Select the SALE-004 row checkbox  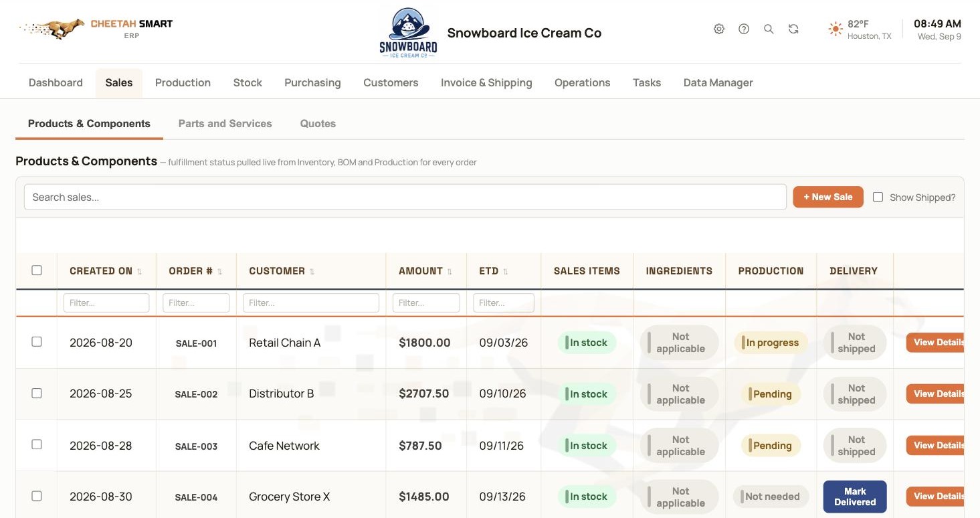point(37,496)
